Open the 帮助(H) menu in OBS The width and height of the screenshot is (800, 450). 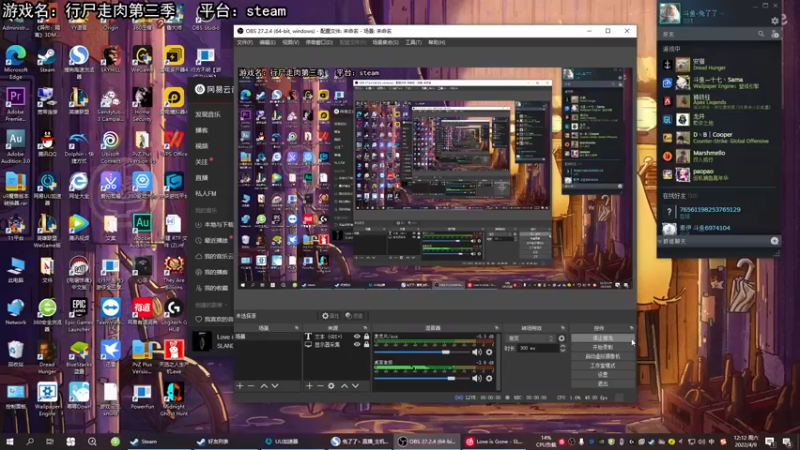(436, 42)
